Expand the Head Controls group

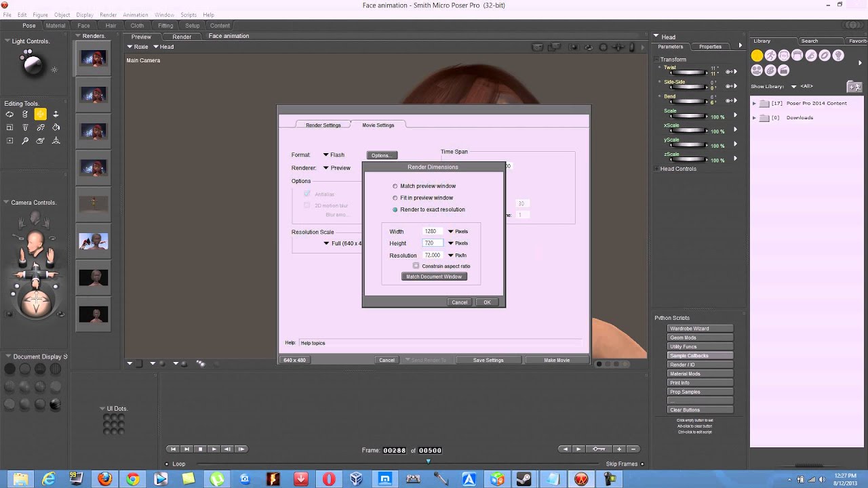[x=657, y=169]
